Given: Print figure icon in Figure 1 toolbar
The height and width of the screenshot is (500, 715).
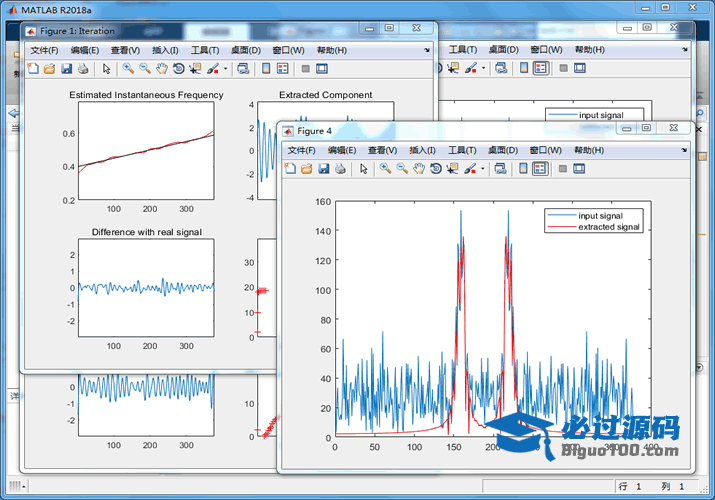Looking at the screenshot, I should [x=83, y=69].
